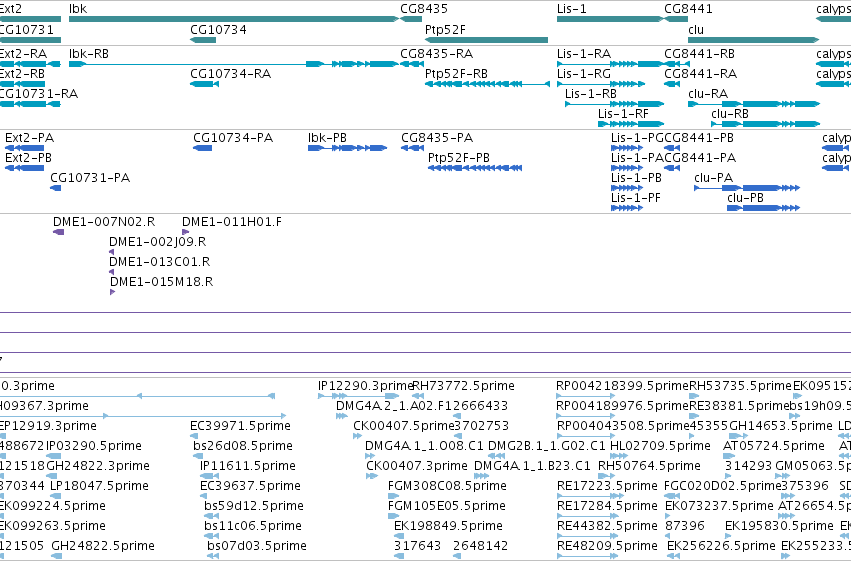Select EST RE48209.5prime

click(607, 546)
